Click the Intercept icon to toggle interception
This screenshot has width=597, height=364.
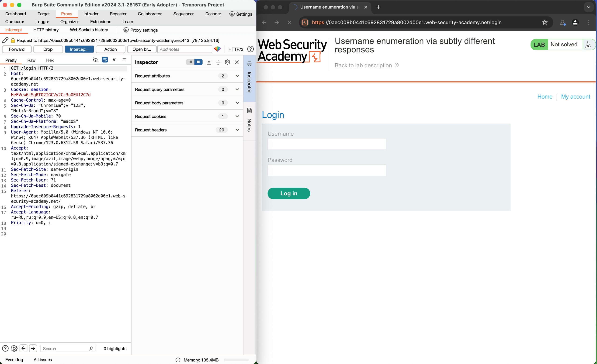pos(79,49)
